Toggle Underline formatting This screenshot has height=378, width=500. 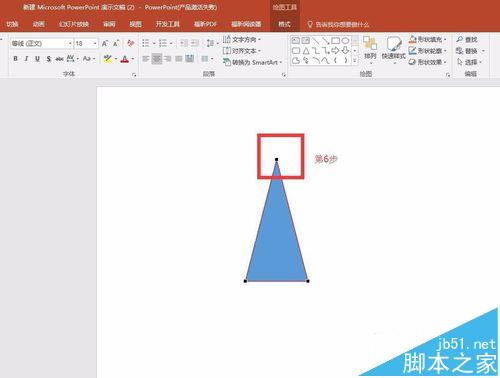[x=37, y=59]
